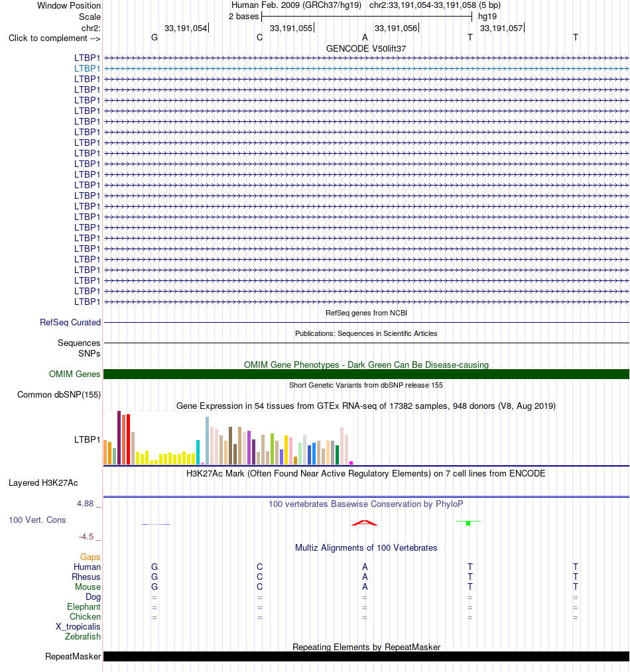Image resolution: width=630 pixels, height=672 pixels.
Task: Click the cyan bar in GTEx chart
Action: click(x=198, y=452)
